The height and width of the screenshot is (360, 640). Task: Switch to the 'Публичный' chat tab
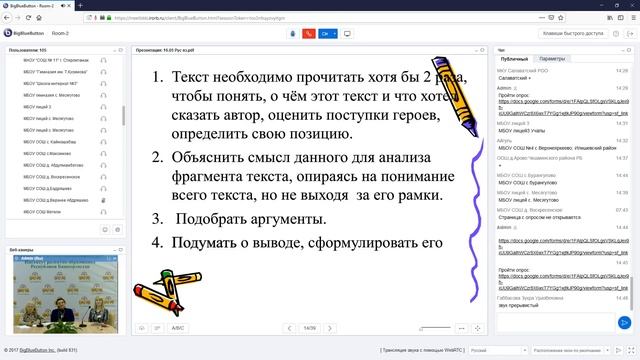pos(514,59)
